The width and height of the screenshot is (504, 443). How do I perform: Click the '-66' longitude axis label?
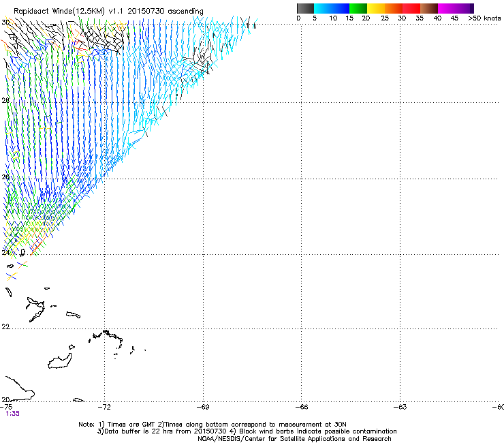[302, 408]
